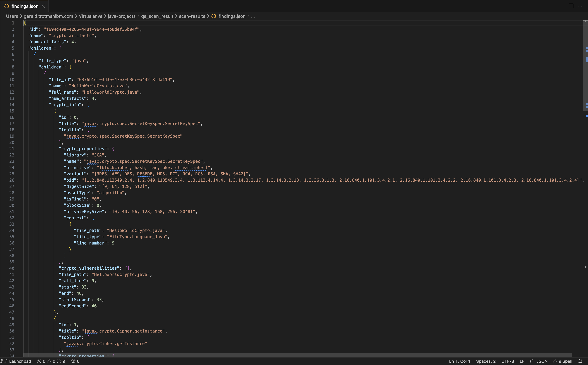This screenshot has width=588, height=365.
Task: Go to line via Ln 1, Col 1
Action: (x=459, y=361)
